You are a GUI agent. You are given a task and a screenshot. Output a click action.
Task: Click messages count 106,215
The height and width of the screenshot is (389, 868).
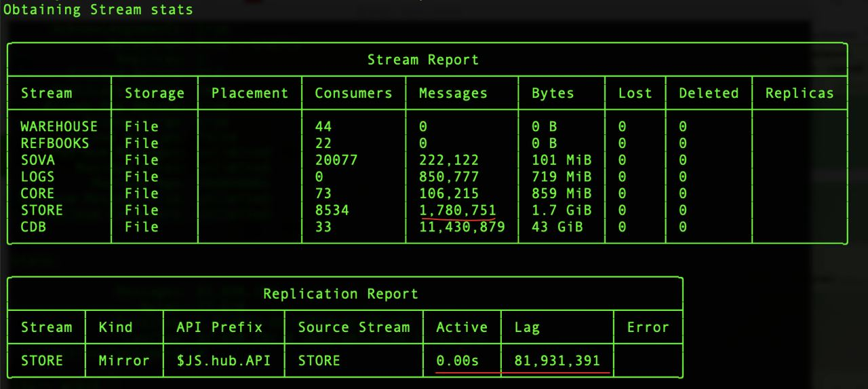[449, 194]
